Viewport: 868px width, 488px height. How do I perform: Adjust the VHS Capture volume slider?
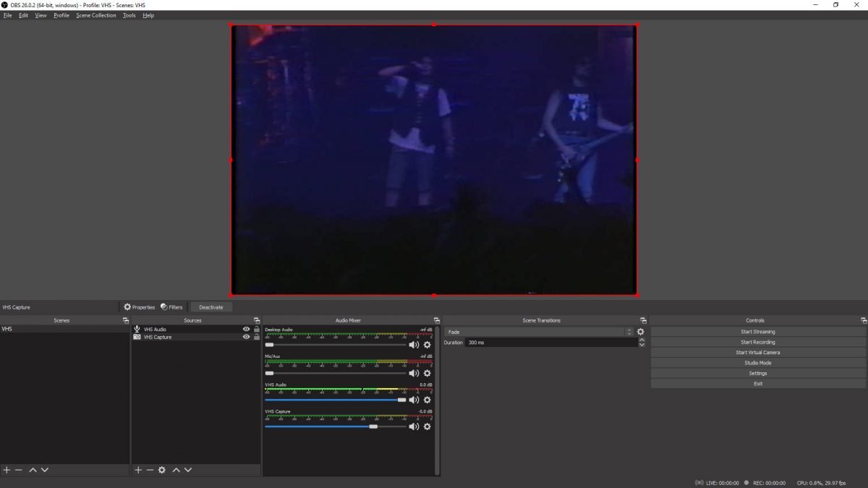coord(373,427)
